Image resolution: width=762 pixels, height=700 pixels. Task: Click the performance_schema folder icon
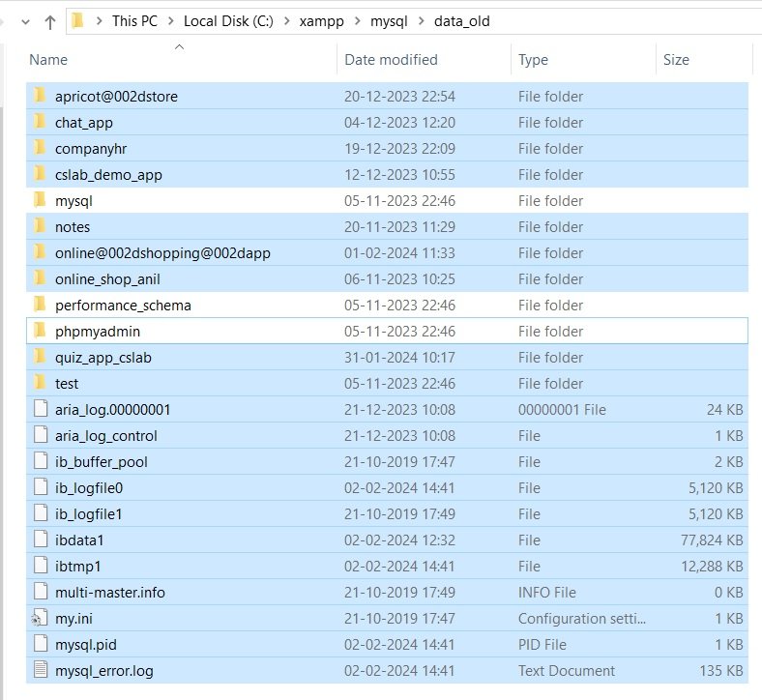coord(40,305)
